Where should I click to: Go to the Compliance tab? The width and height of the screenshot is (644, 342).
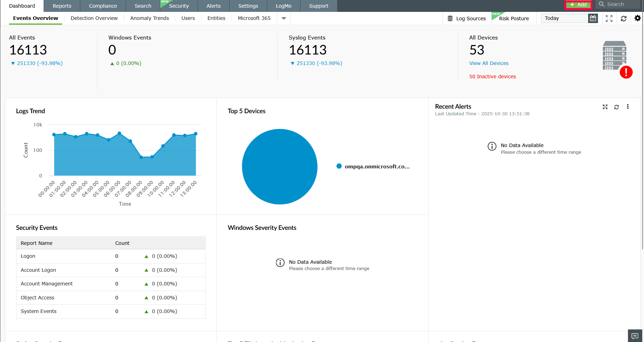click(x=103, y=6)
